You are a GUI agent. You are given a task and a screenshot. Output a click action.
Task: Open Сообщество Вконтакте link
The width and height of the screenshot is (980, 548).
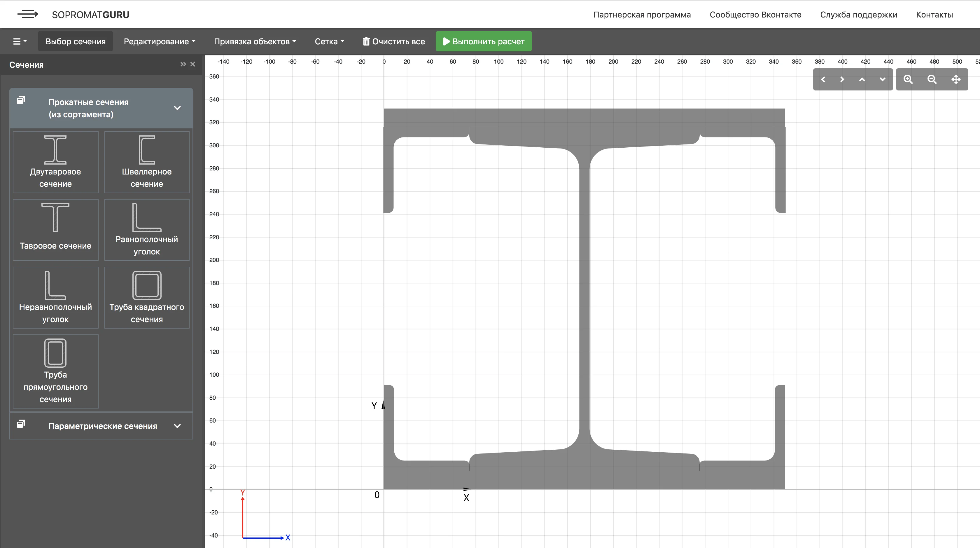[x=755, y=15]
